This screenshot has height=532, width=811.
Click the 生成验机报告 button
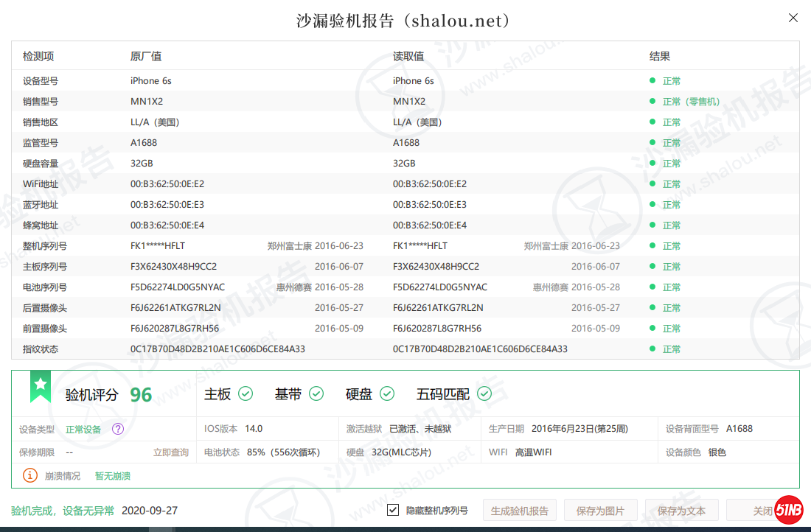tap(520, 511)
